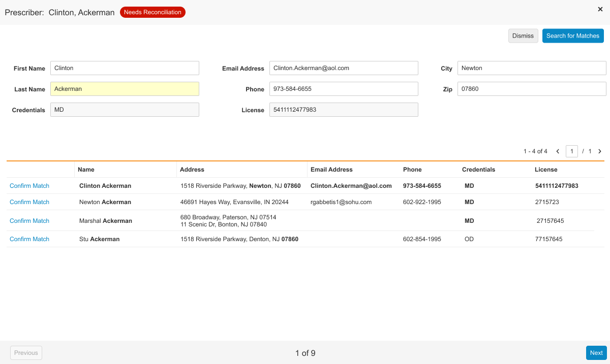This screenshot has height=364, width=610.
Task: Advance to the Next prescriber
Action: click(596, 353)
